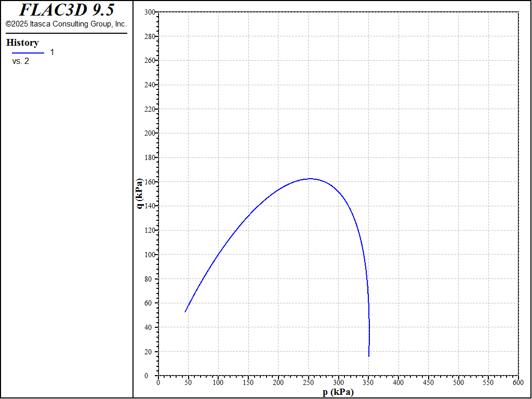This screenshot has height=399, width=532.
Task: Click the x-axis tick value 250
Action: pyautogui.click(x=308, y=383)
